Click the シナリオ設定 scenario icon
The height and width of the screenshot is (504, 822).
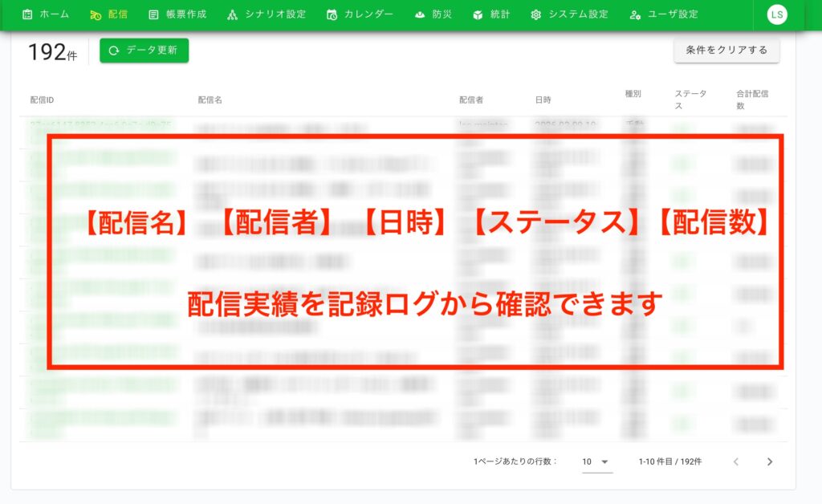click(233, 14)
